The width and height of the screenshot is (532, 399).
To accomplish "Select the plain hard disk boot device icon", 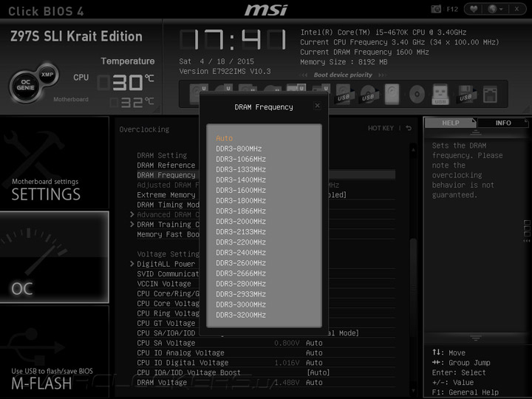I will (392, 94).
